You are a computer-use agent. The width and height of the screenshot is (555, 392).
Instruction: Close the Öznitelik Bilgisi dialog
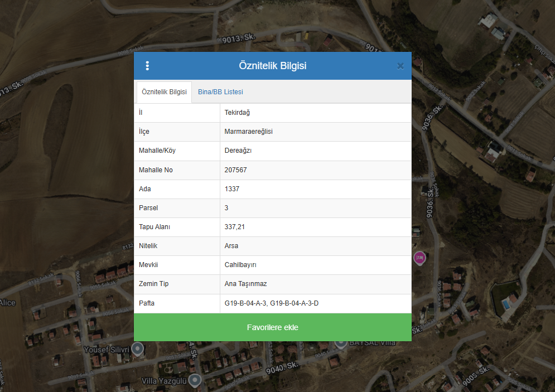pyautogui.click(x=400, y=66)
